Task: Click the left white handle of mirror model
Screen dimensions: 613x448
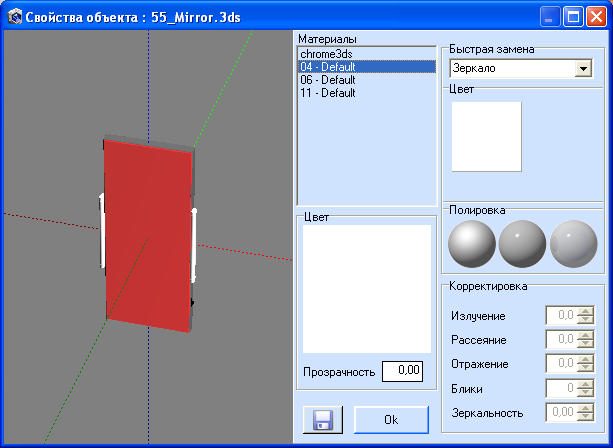Action: pyautogui.click(x=102, y=231)
